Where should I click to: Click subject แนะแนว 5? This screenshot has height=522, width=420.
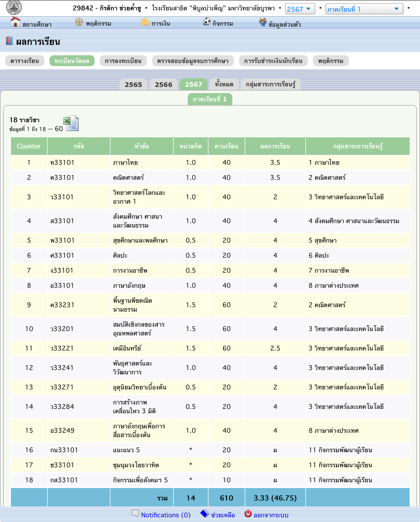pos(126,450)
